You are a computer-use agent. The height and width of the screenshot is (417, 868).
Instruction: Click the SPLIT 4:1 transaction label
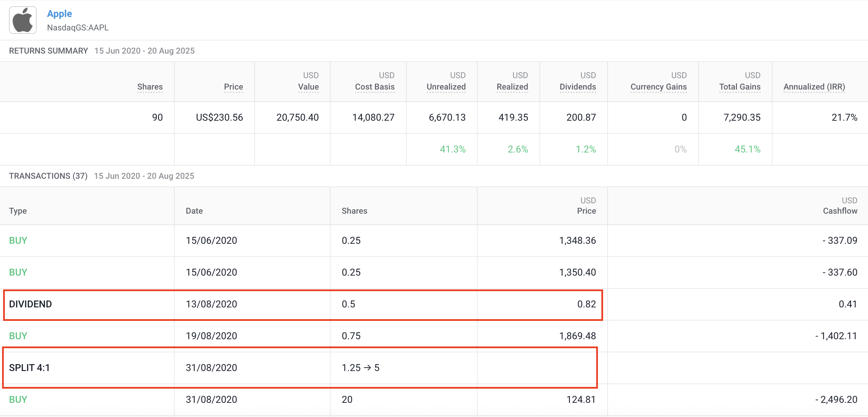[29, 368]
